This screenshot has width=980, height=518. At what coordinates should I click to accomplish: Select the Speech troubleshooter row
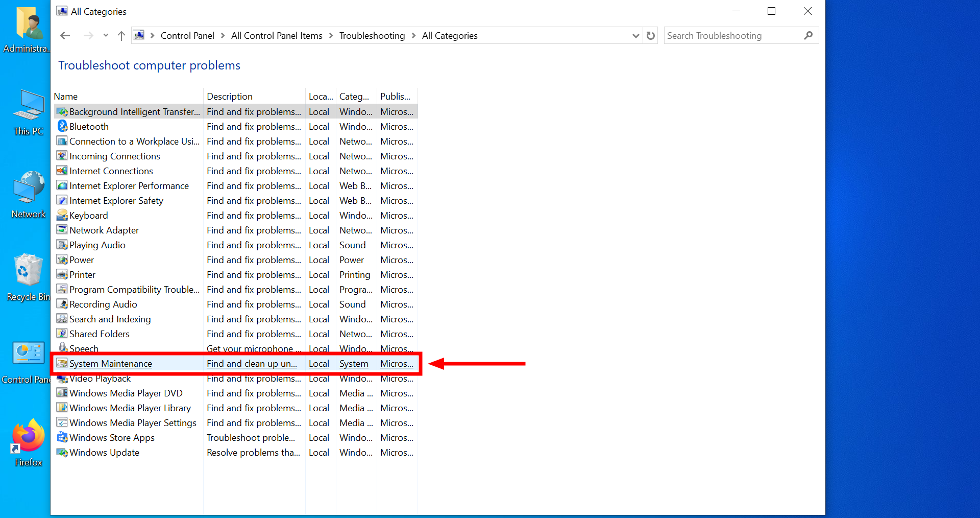[x=235, y=348]
